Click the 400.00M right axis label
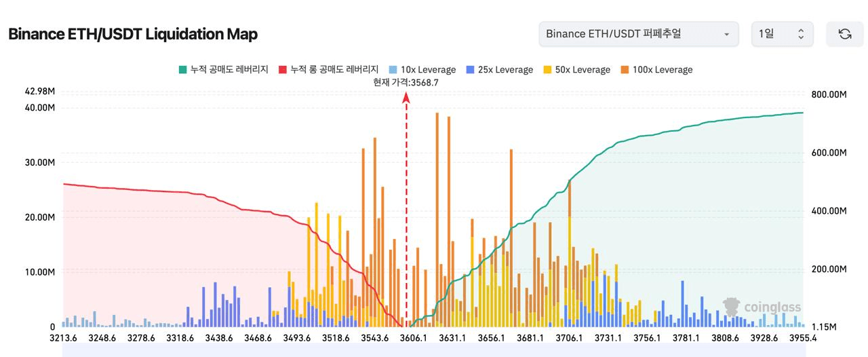 (829, 211)
